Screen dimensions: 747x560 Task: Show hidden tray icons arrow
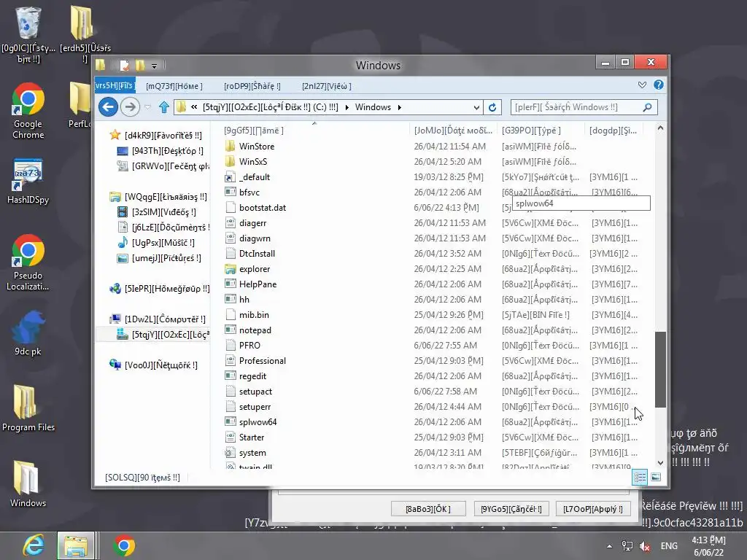[609, 546]
